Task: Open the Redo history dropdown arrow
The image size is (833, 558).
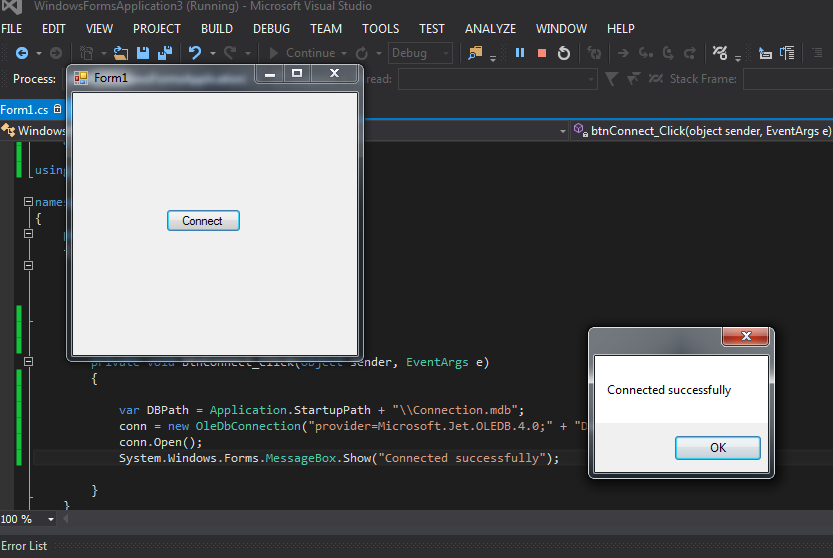Action: tap(248, 54)
